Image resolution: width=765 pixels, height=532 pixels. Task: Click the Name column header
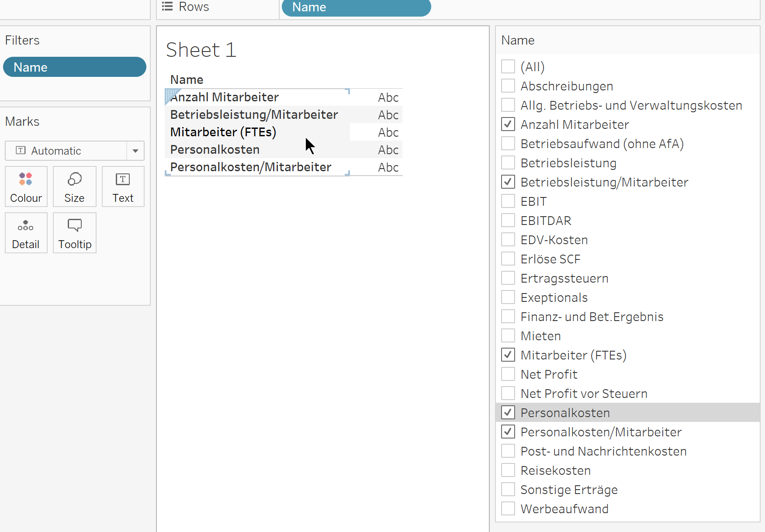pyautogui.click(x=187, y=79)
